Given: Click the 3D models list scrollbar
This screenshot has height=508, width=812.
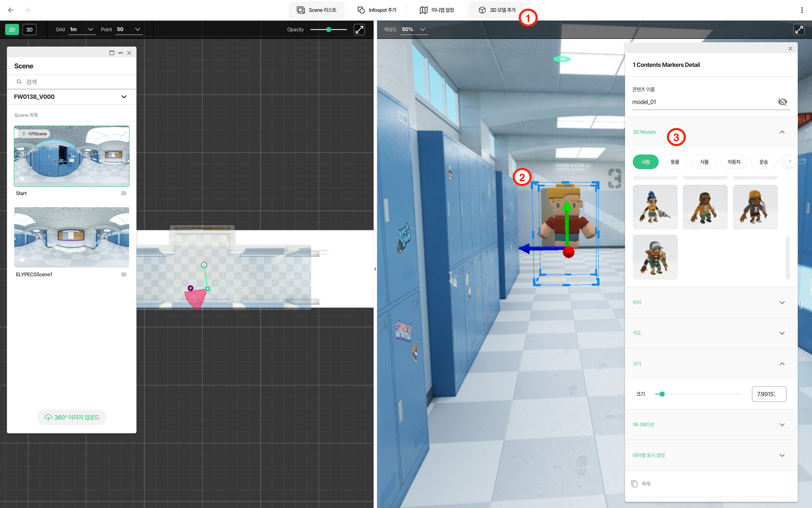Looking at the screenshot, I should click(787, 258).
